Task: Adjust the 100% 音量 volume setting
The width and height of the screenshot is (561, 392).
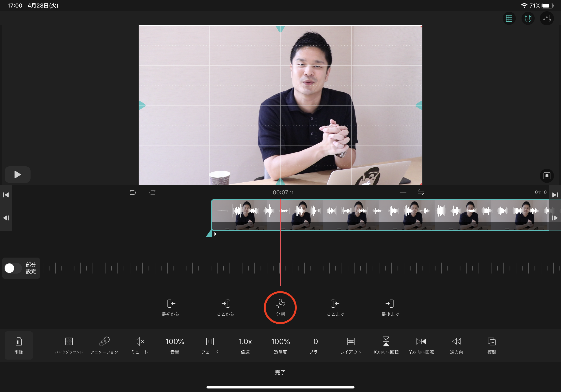Action: pos(175,345)
